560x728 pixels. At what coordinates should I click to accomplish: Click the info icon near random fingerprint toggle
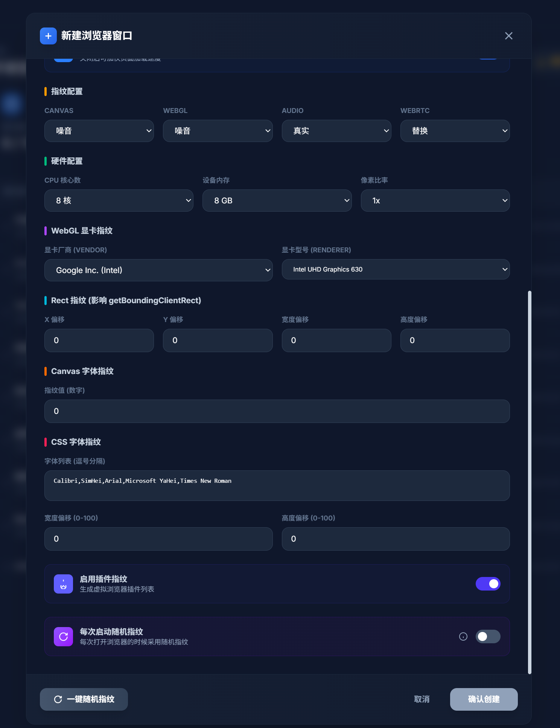tap(463, 636)
